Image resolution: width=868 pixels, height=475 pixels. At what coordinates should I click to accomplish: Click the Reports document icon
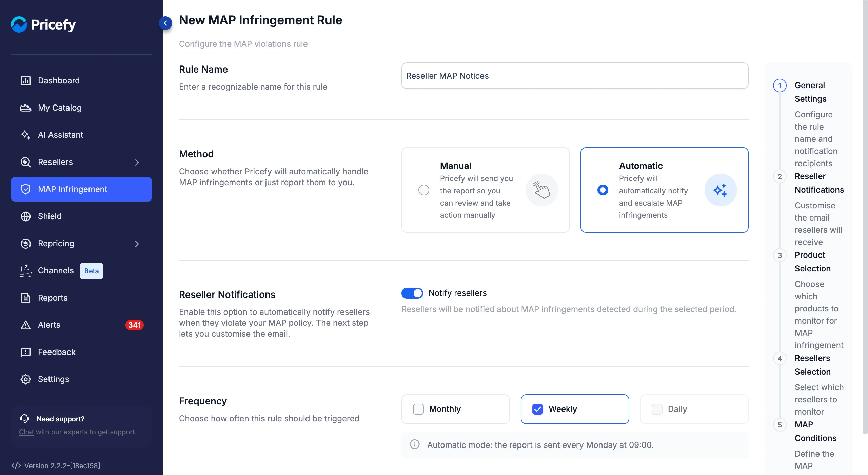(x=26, y=298)
